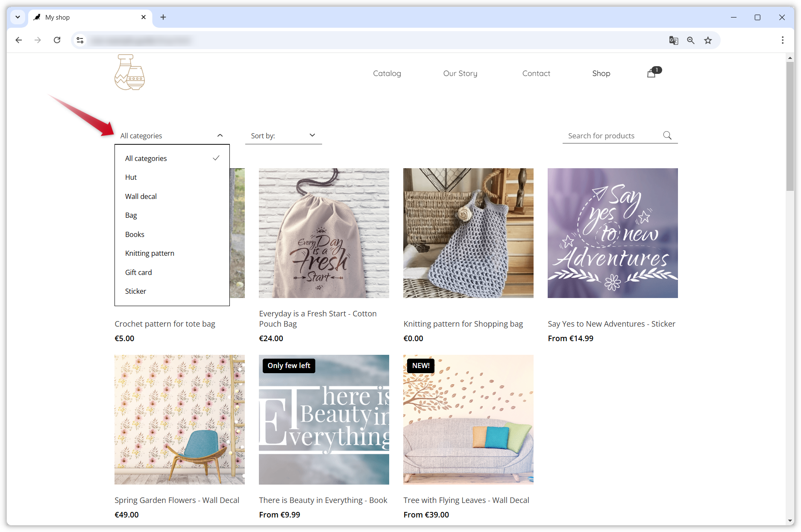Open the Catalog page link
This screenshot has width=801, height=532.
[387, 73]
